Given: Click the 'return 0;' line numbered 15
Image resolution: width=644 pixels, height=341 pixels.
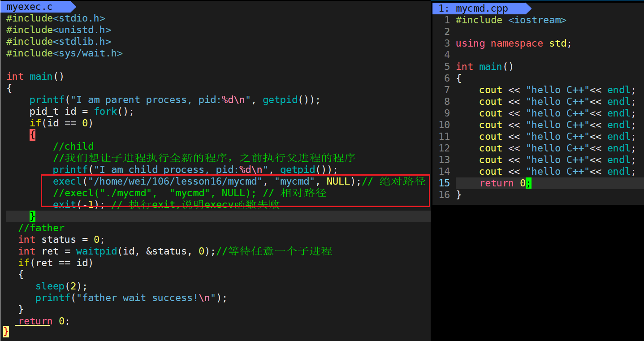Looking at the screenshot, I should (x=505, y=183).
